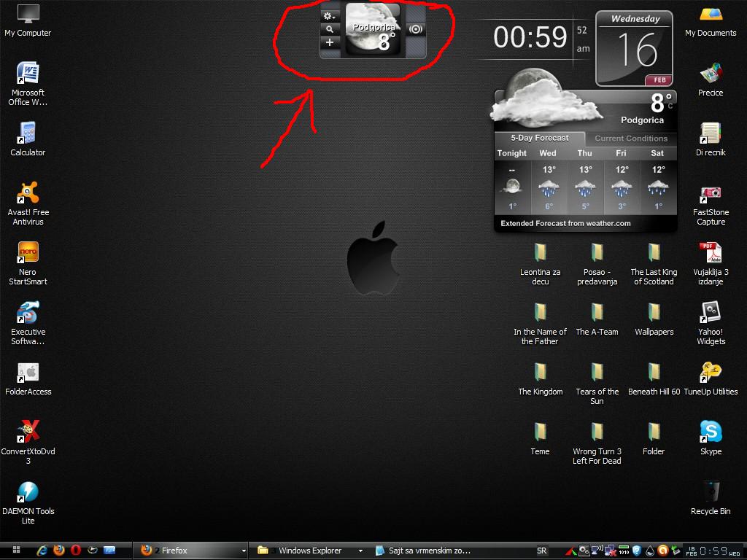Open The Kingdom folder

[540, 379]
